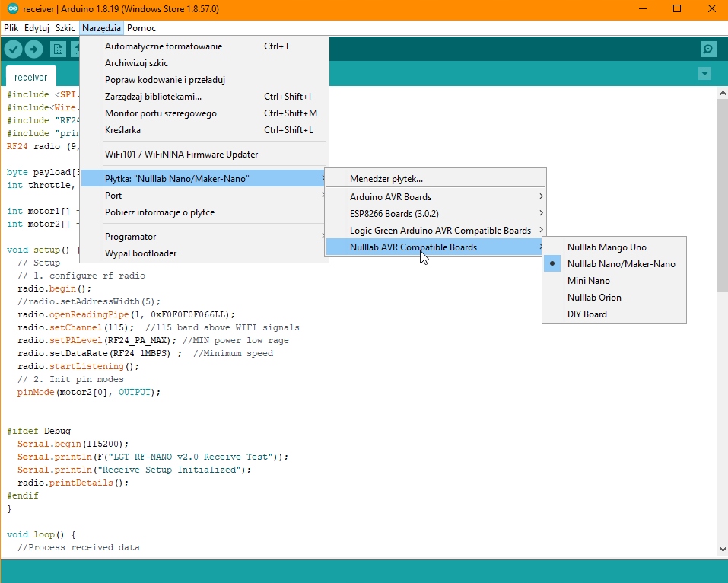The image size is (728, 583).
Task: Click the Verify sketch checkmark icon
Action: click(13, 49)
